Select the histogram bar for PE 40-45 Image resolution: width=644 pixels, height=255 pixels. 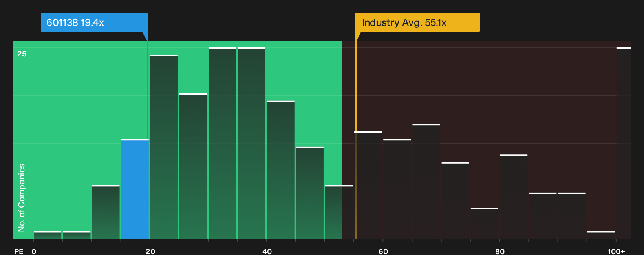coord(280,170)
